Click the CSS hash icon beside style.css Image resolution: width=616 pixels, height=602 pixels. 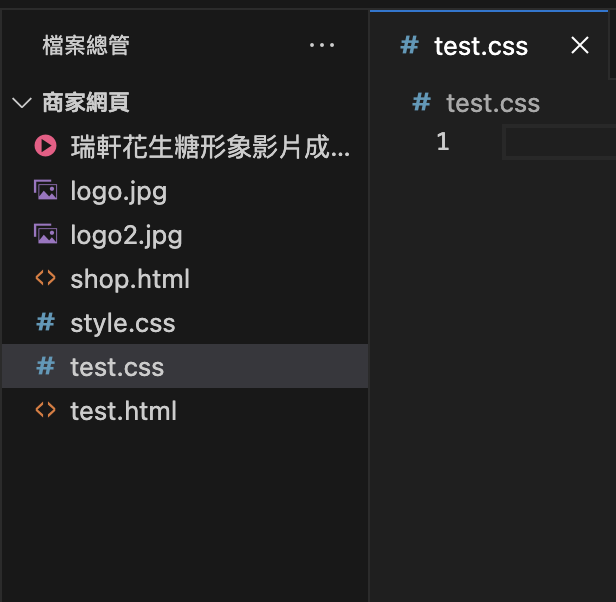point(45,322)
